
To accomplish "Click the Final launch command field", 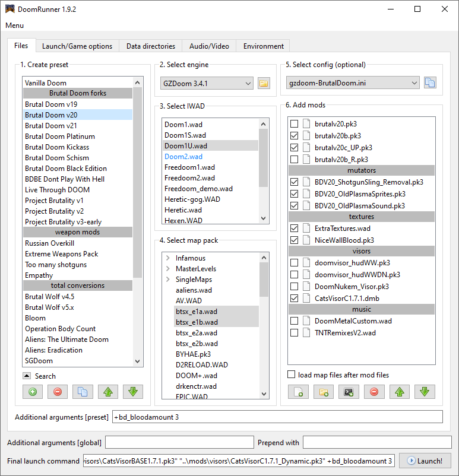I will click(239, 461).
